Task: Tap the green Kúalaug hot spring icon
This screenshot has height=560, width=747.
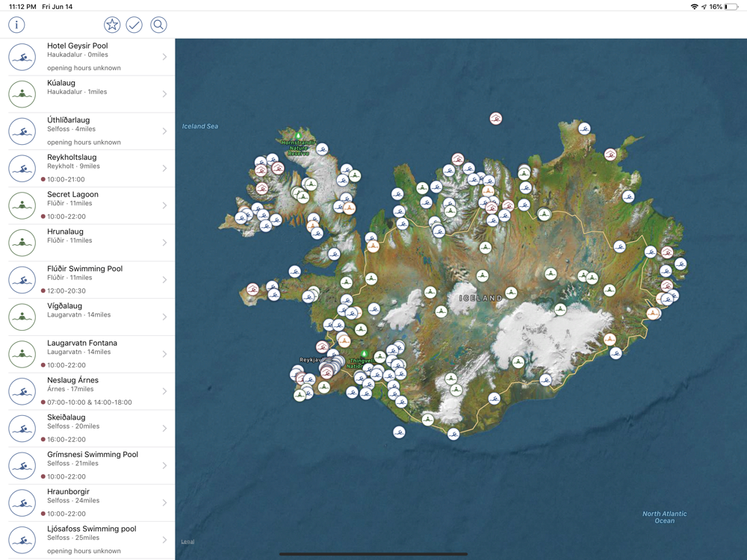Action: tap(22, 94)
